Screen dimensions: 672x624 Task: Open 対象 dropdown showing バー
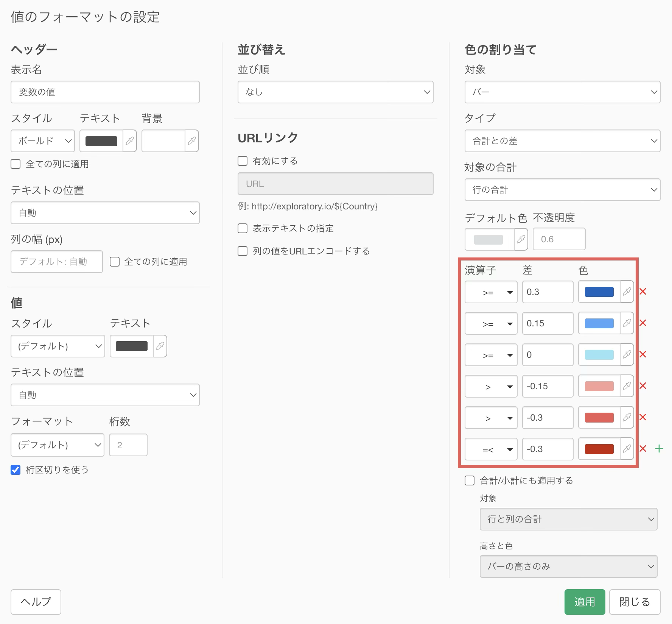coord(563,92)
